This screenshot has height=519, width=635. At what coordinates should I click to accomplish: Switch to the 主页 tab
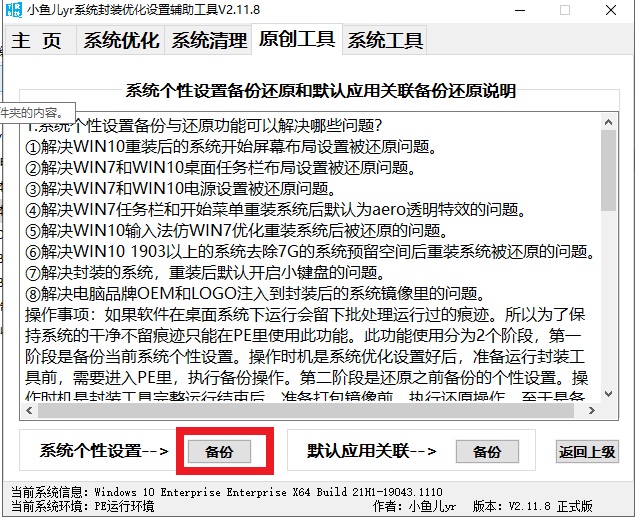[x=37, y=41]
